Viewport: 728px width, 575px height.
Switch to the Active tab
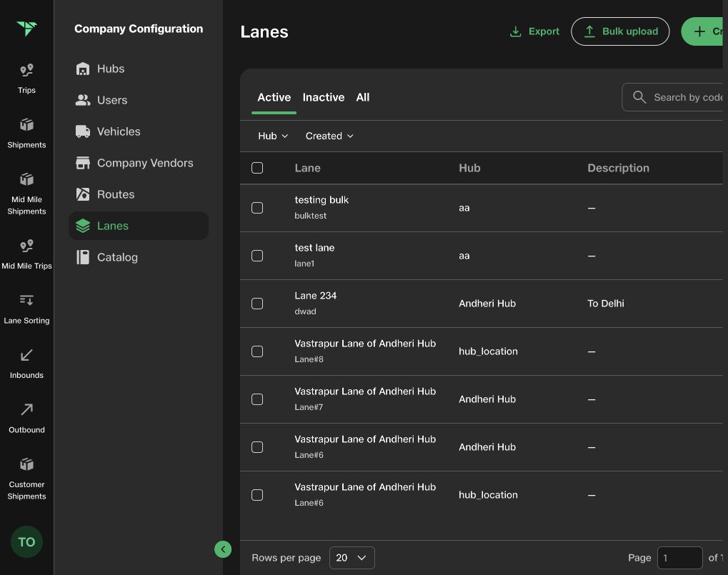274,97
